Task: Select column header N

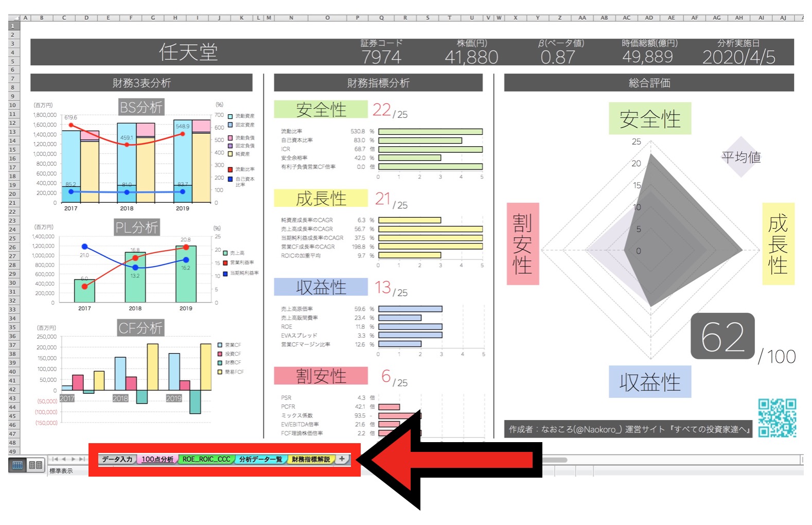Action: [291, 17]
